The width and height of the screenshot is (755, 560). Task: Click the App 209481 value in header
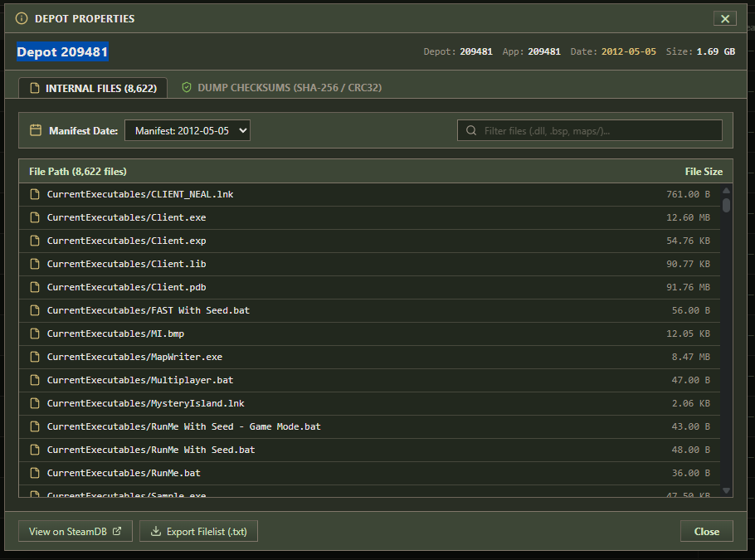point(544,51)
